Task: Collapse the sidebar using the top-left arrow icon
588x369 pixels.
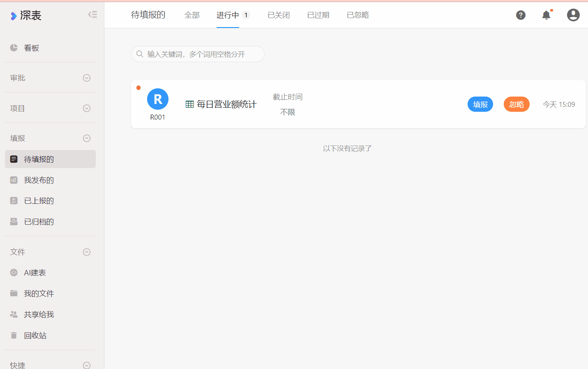Action: [92, 15]
